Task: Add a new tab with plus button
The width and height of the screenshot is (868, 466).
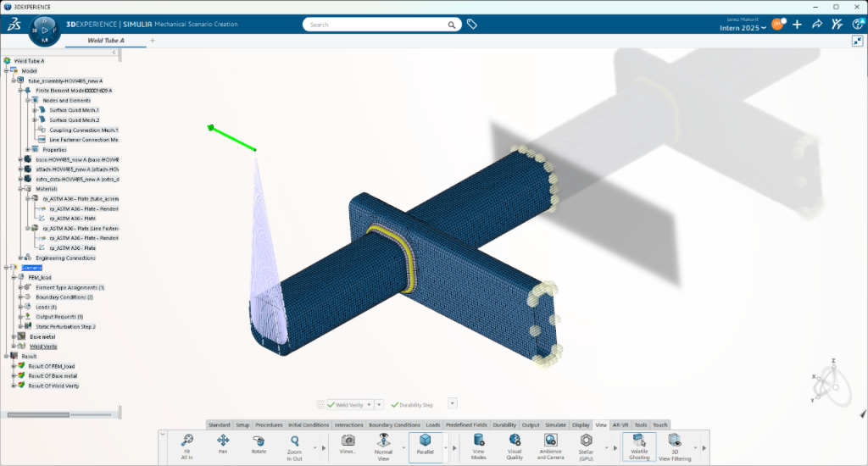Action: [153, 41]
